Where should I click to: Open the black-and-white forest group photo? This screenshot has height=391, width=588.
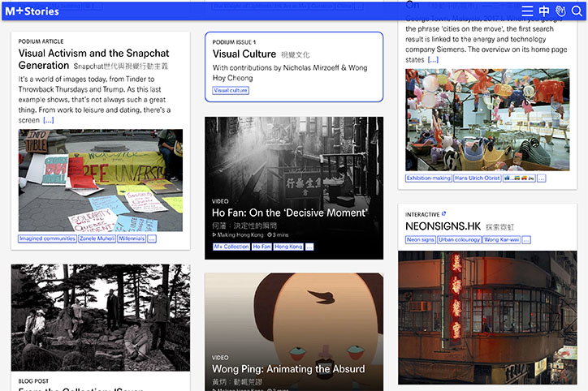click(x=101, y=318)
